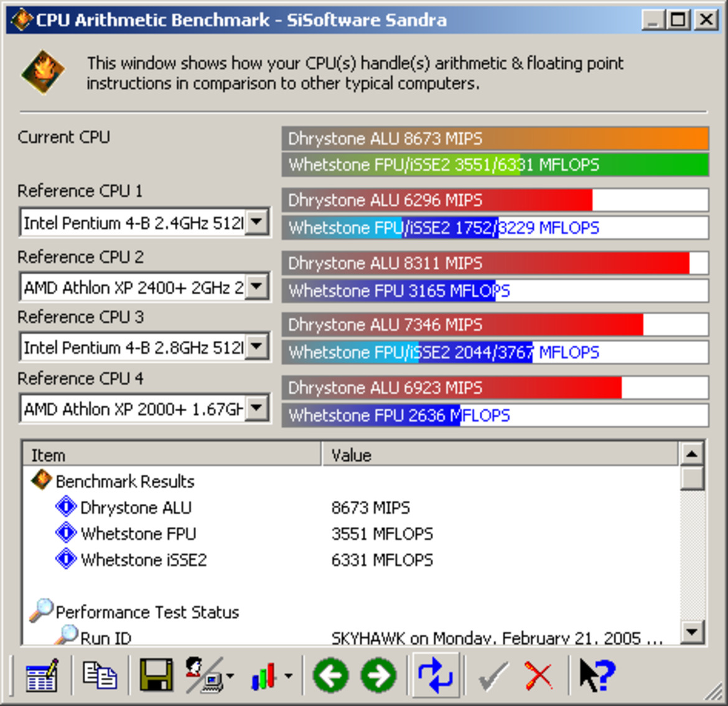Image resolution: width=728 pixels, height=706 pixels.
Task: Select the Whetstone FPU list row
Action: (350, 533)
